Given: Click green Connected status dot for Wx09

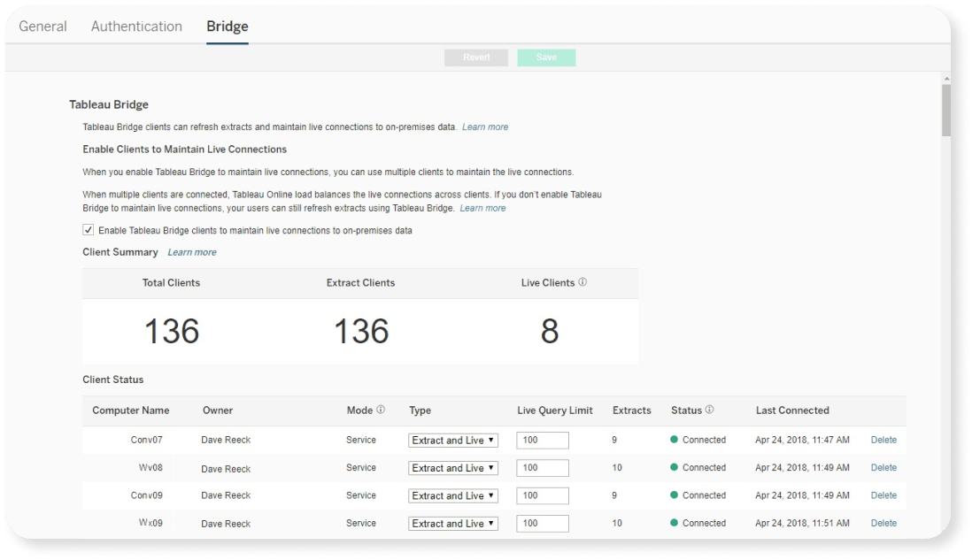Looking at the screenshot, I should pyautogui.click(x=675, y=523).
